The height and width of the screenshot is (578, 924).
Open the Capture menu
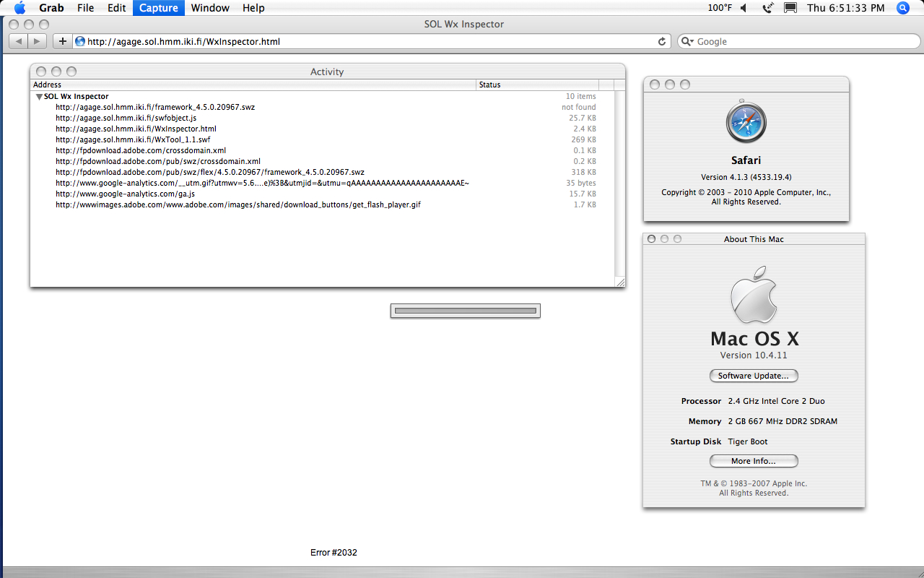point(159,8)
